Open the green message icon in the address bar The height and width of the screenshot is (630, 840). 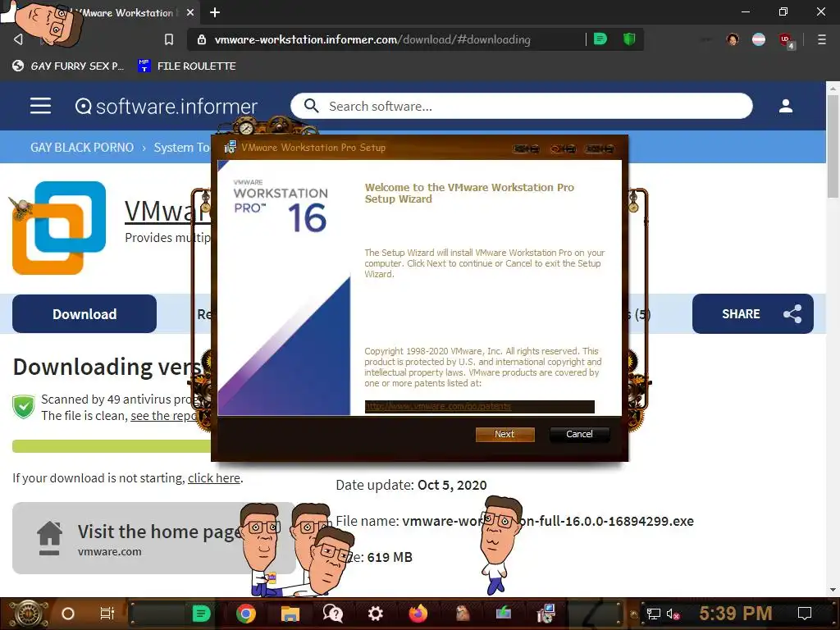(600, 39)
